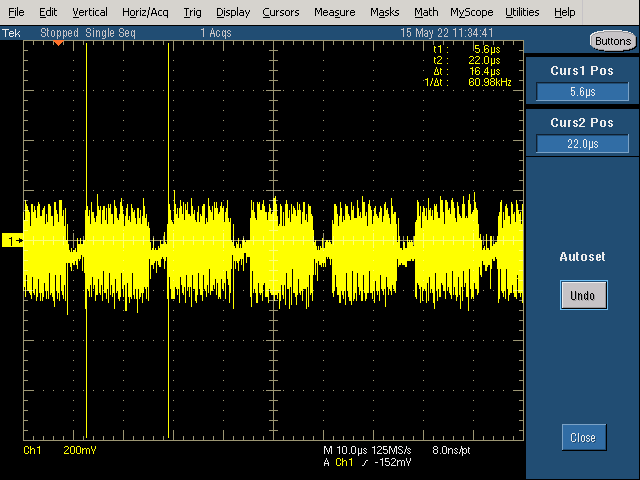The width and height of the screenshot is (640, 480).
Task: Open the Trig menu
Action: (192, 12)
